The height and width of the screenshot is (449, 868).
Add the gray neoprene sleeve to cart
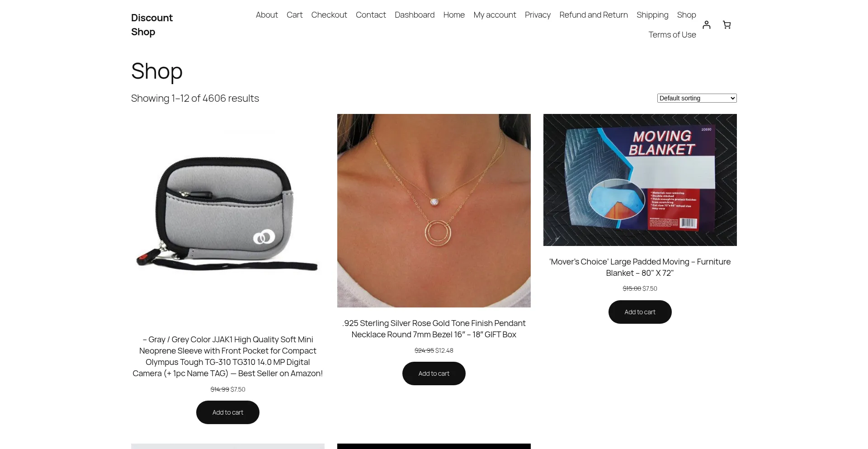click(228, 412)
